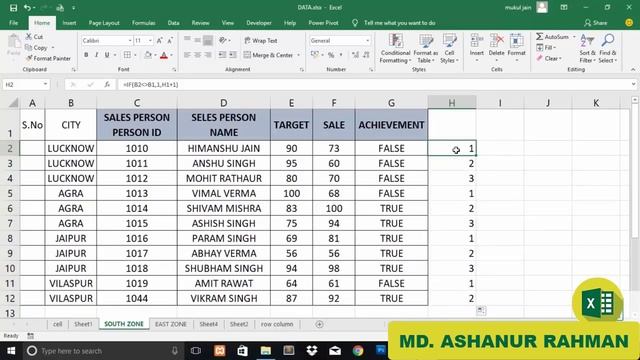The height and width of the screenshot is (360, 640).
Task: Open Chrome from the taskbar
Action: pyautogui.click(x=358, y=351)
